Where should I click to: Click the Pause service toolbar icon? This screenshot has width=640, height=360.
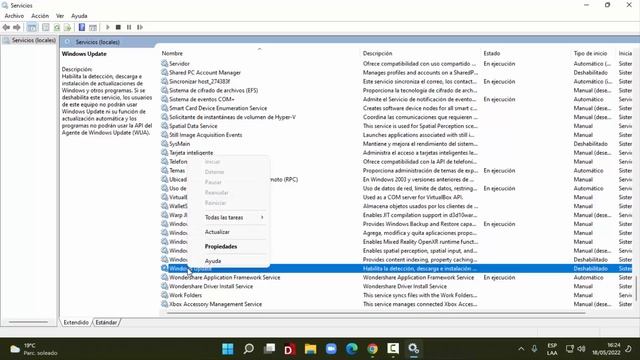tap(129, 27)
